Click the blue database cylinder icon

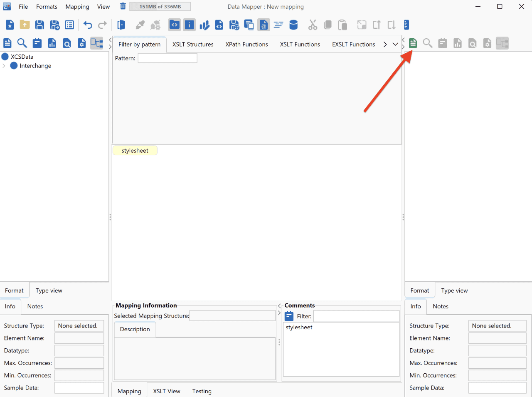point(293,25)
